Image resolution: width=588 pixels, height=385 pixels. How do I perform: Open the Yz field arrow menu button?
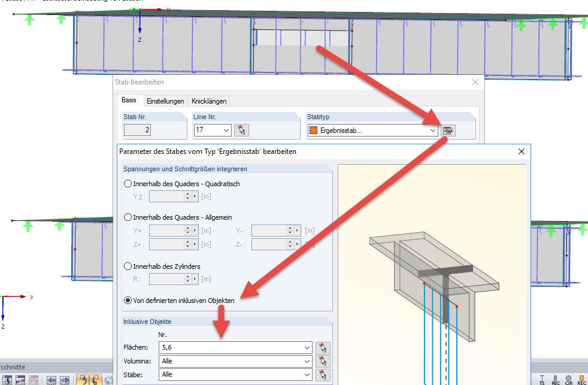[195, 196]
